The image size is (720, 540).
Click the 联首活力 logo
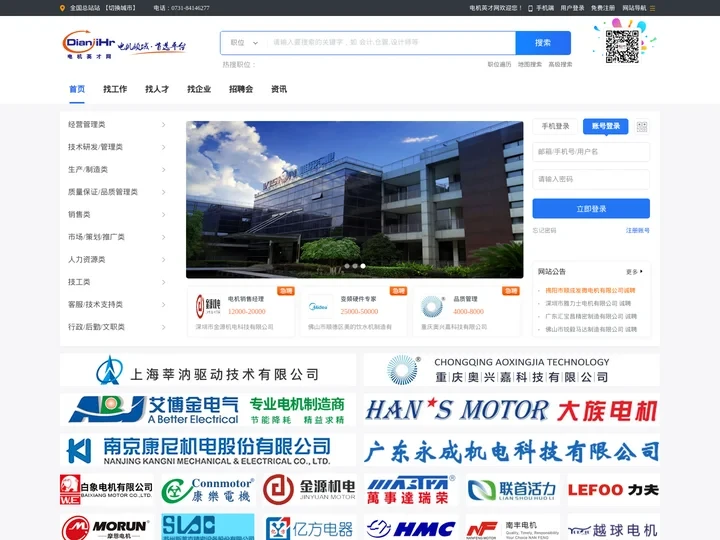point(512,489)
